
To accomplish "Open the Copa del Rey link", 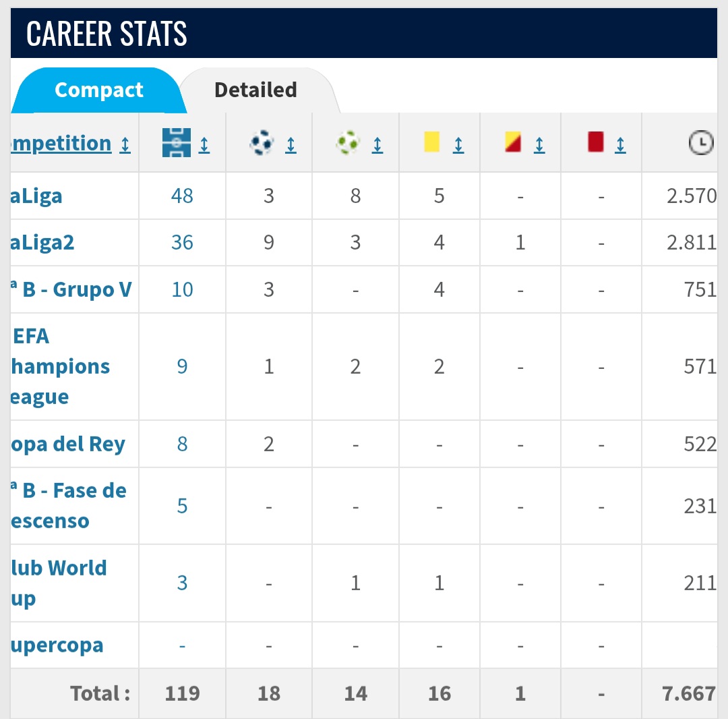I will [x=68, y=444].
